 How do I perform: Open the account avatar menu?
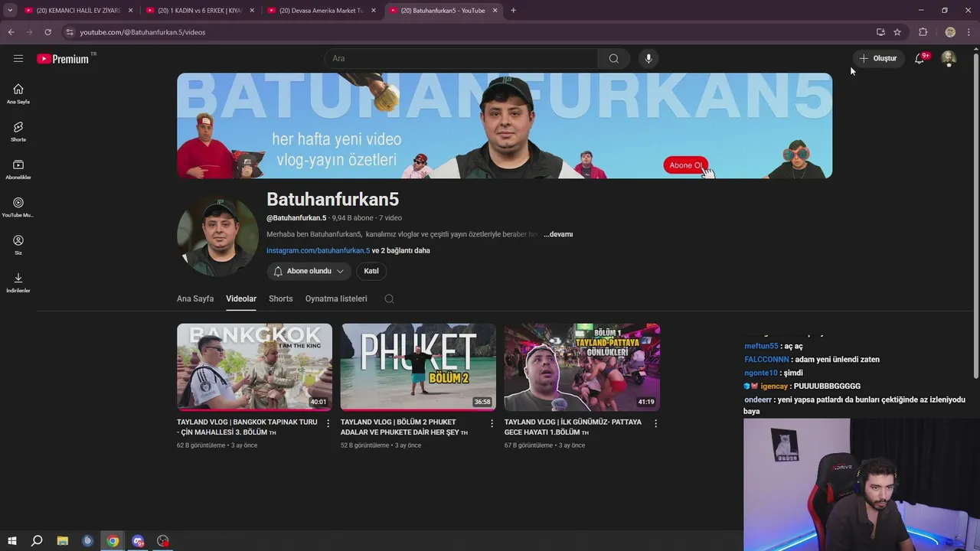pos(949,58)
